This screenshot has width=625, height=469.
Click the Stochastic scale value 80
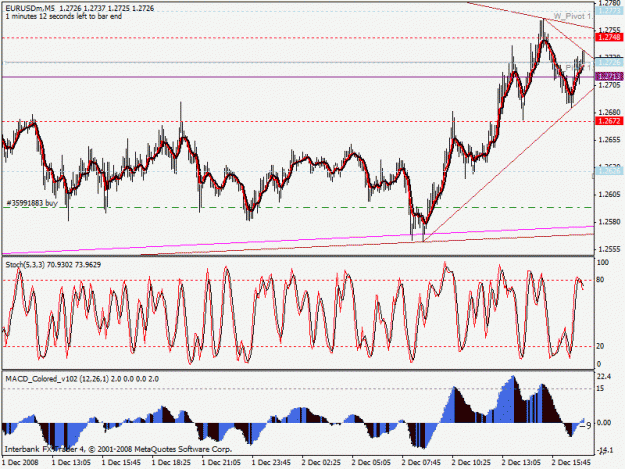pos(600,280)
